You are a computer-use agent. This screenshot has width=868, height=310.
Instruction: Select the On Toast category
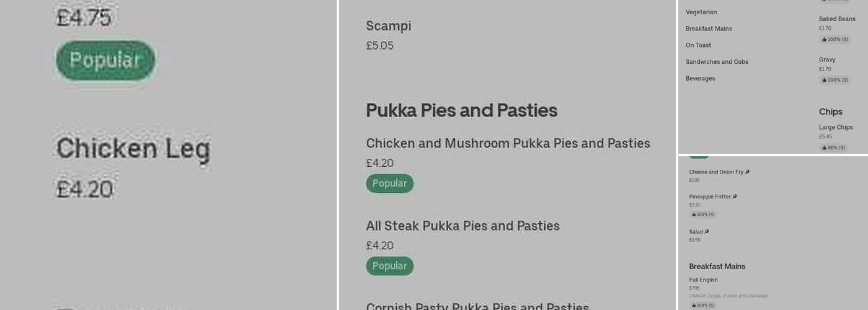click(x=698, y=45)
